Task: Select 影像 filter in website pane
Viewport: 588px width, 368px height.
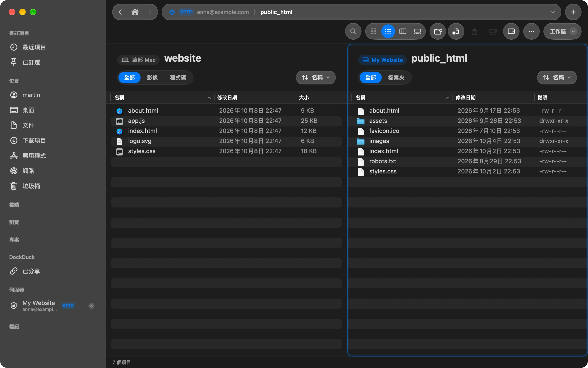Action: click(x=152, y=78)
